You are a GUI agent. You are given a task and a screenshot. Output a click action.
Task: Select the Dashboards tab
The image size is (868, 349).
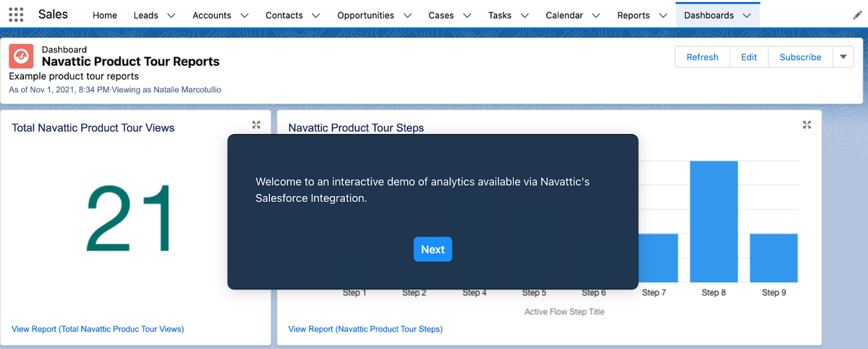click(x=709, y=15)
